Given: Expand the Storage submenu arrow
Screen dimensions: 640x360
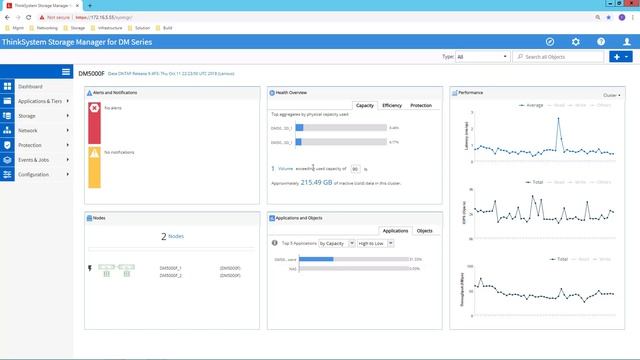Looking at the screenshot, I should pyautogui.click(x=68, y=116).
